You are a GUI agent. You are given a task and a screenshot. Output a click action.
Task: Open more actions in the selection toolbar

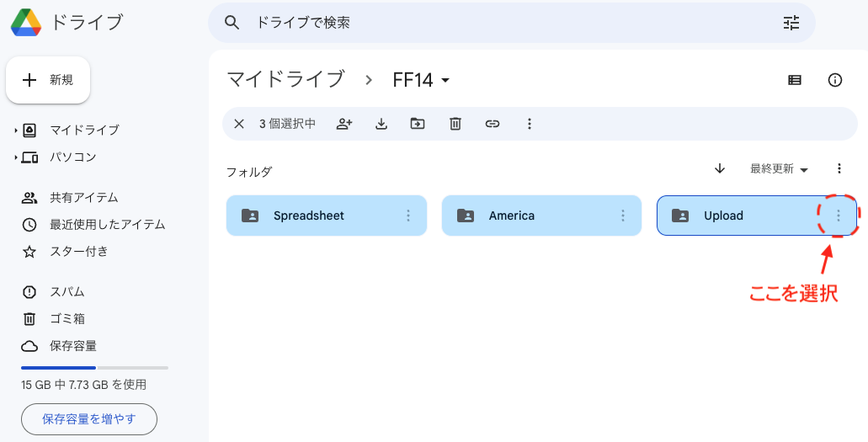530,124
